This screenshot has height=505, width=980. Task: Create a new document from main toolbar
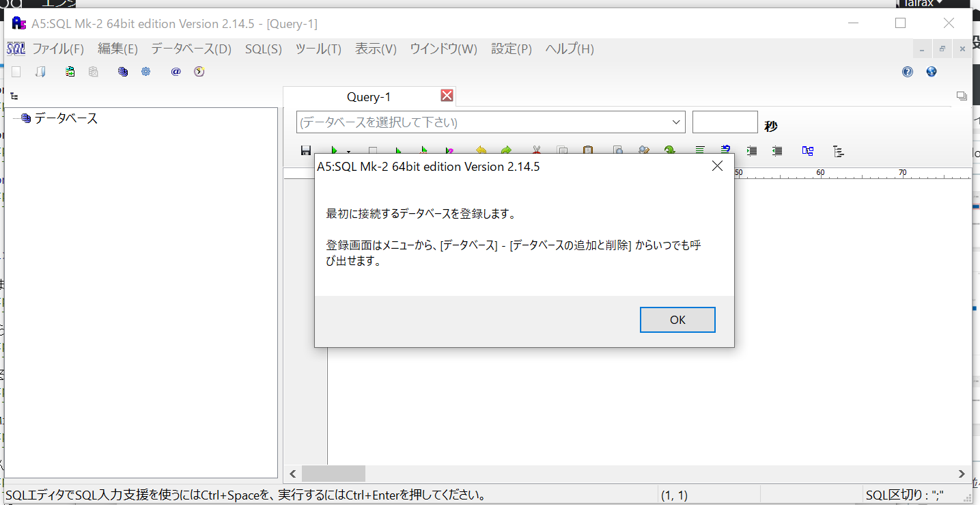(x=16, y=72)
